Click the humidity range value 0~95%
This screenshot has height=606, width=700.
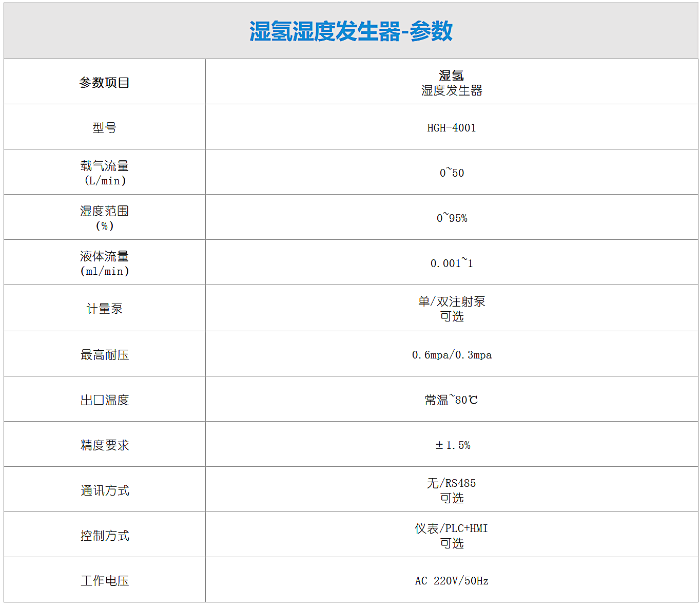point(452,218)
